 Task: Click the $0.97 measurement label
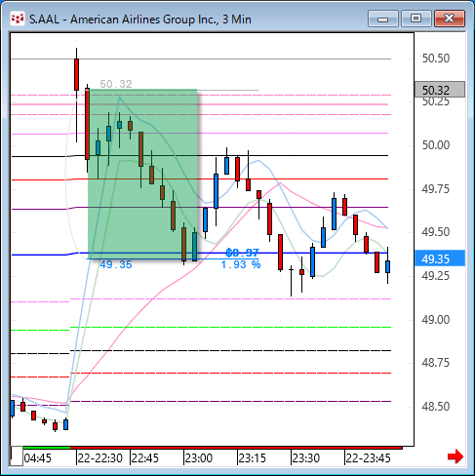242,253
